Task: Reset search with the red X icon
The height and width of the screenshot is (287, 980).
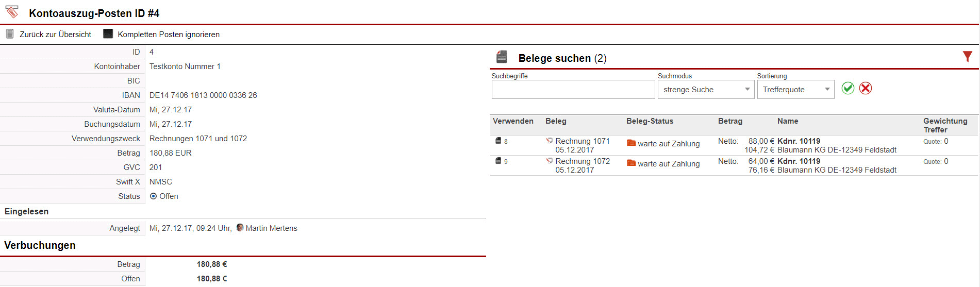Action: pos(866,88)
